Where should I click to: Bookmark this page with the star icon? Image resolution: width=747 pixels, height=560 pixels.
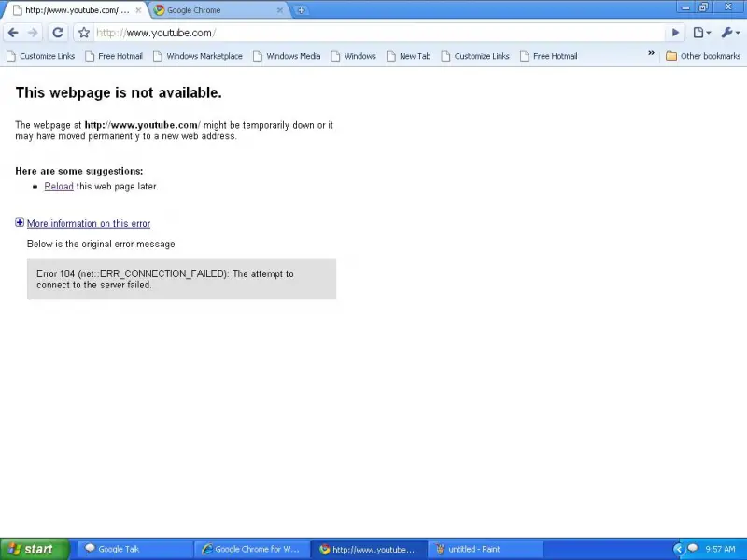(84, 33)
